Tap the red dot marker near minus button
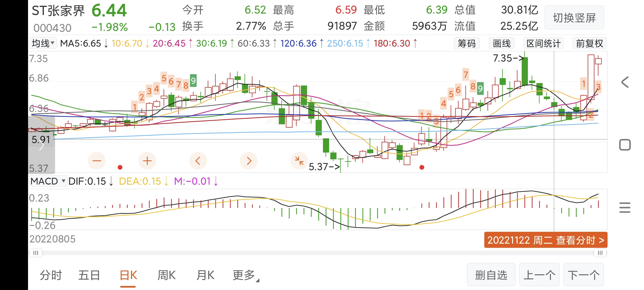Viewport: 644px width, 290px height. click(120, 167)
